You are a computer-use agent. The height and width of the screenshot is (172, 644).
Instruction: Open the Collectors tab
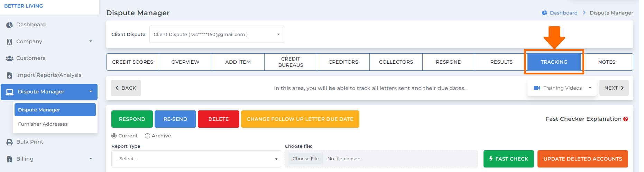tap(396, 62)
